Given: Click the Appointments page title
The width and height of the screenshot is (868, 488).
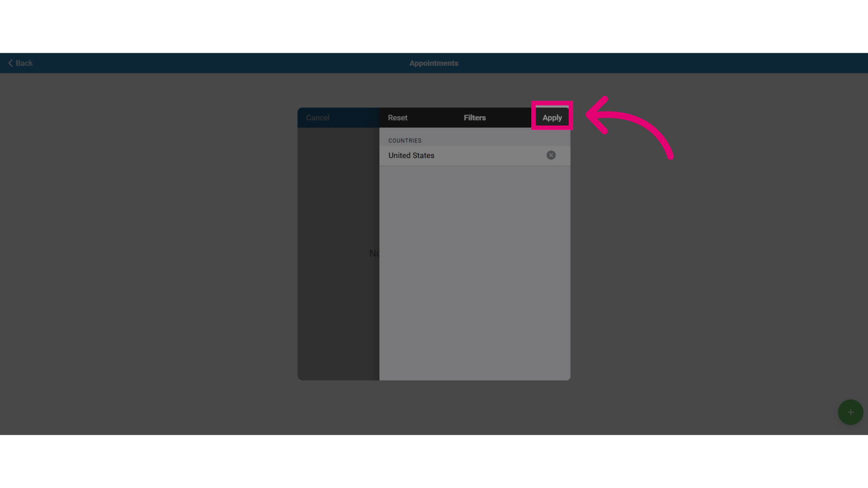Looking at the screenshot, I should [434, 63].
